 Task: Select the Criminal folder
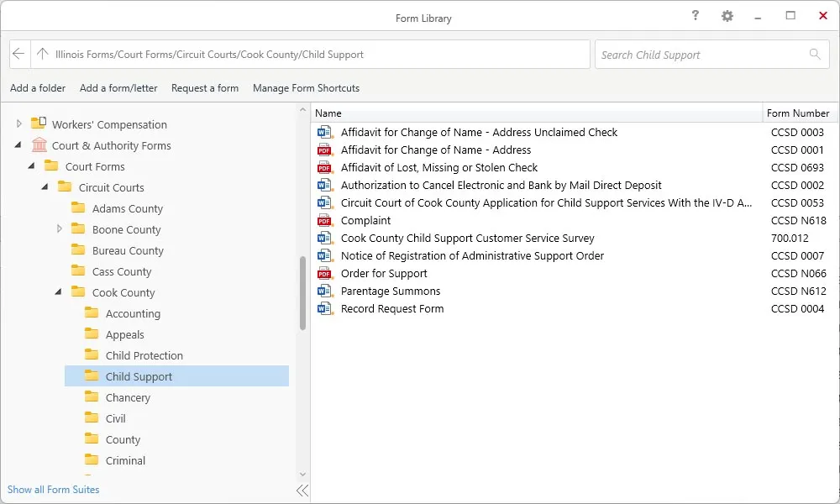(125, 460)
